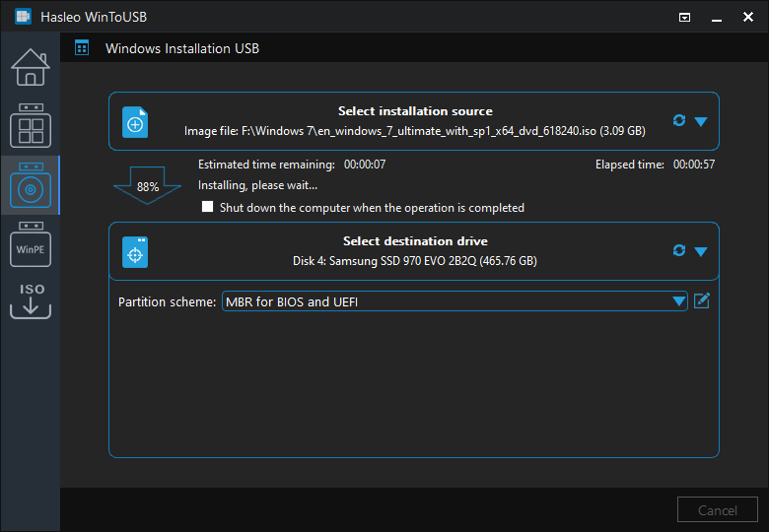The image size is (769, 532).
Task: Refresh the destination drive list
Action: pyautogui.click(x=679, y=250)
